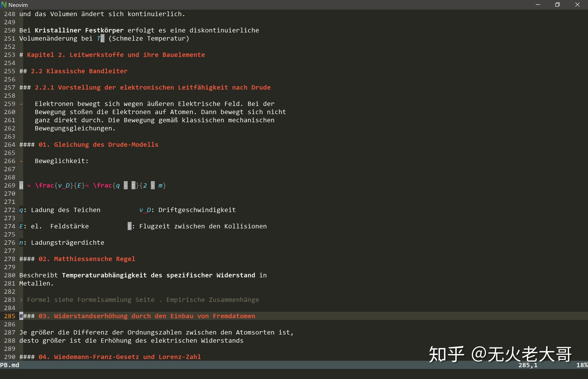Viewport: 588px width, 379px height.
Task: Click the minimize window icon
Action: [x=538, y=5]
